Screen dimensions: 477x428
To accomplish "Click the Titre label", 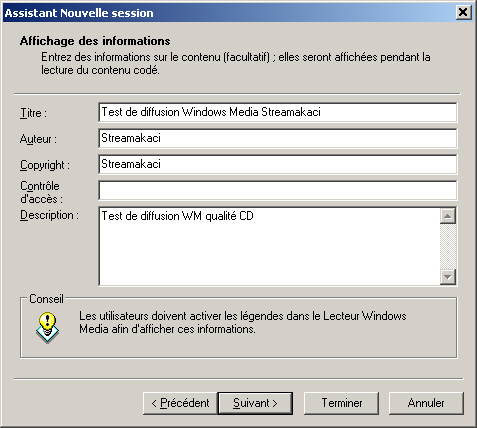I will coord(33,113).
